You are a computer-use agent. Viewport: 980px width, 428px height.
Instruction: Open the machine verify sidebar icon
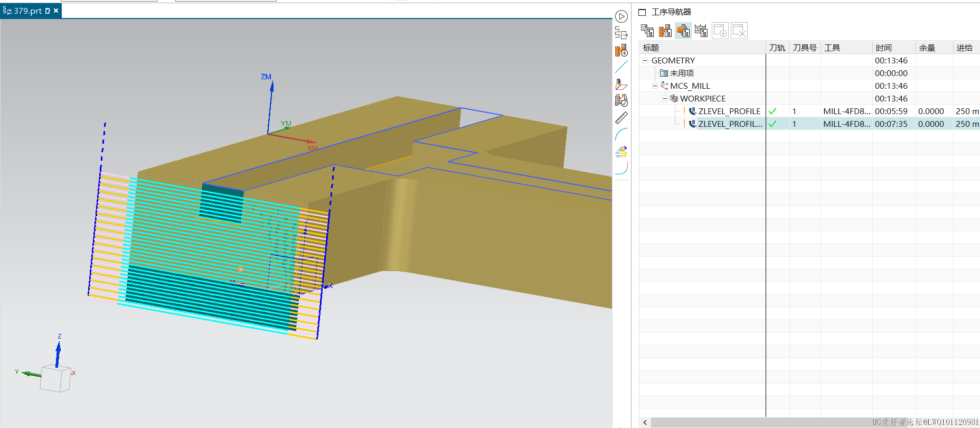[x=621, y=100]
